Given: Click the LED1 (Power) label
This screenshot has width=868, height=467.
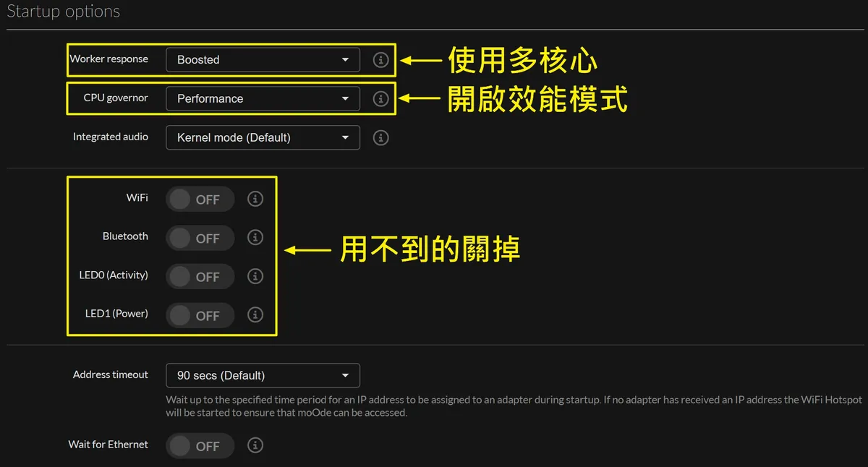Looking at the screenshot, I should (x=116, y=314).
